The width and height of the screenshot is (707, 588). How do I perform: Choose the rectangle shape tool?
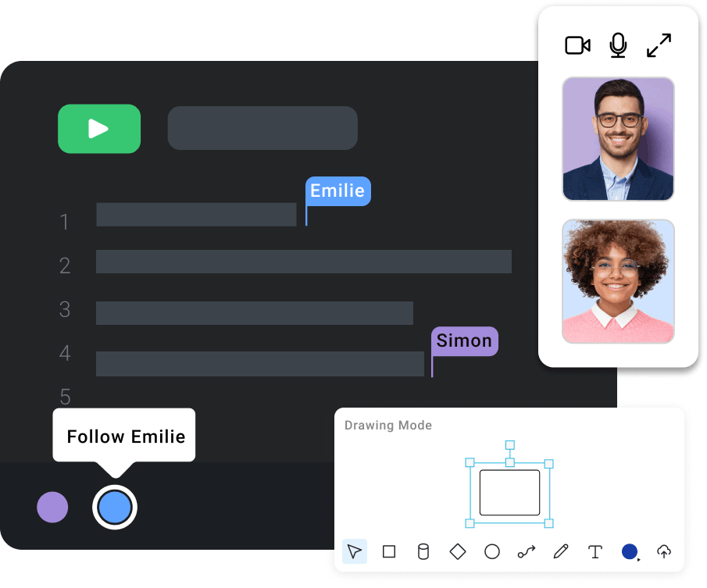click(x=389, y=552)
